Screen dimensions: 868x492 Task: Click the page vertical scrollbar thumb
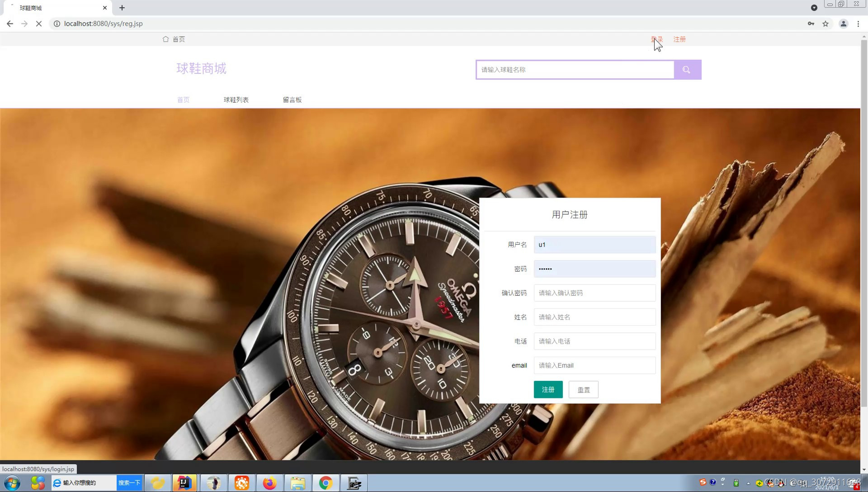(864, 223)
